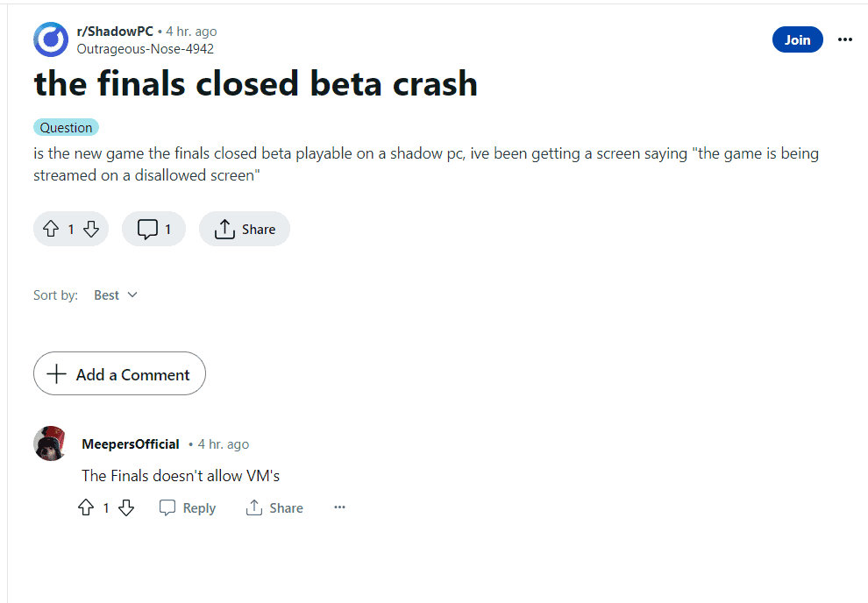Share the post using Share button
This screenshot has height=603, width=868.
245,230
